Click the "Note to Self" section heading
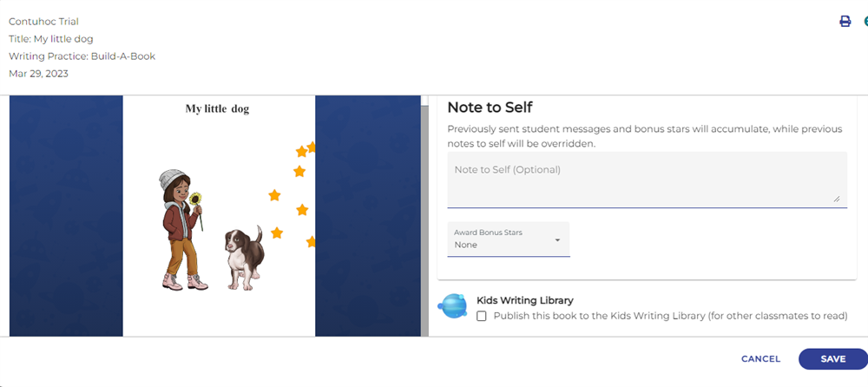This screenshot has height=387, width=868. pyautogui.click(x=490, y=108)
